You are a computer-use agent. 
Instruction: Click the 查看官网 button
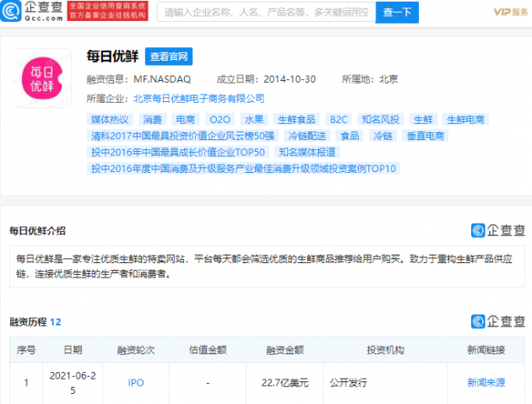click(x=169, y=57)
